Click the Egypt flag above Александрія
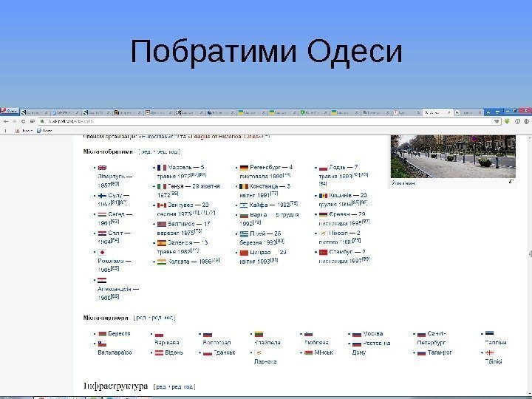Viewport: 532px width, 399px height. (x=102, y=281)
